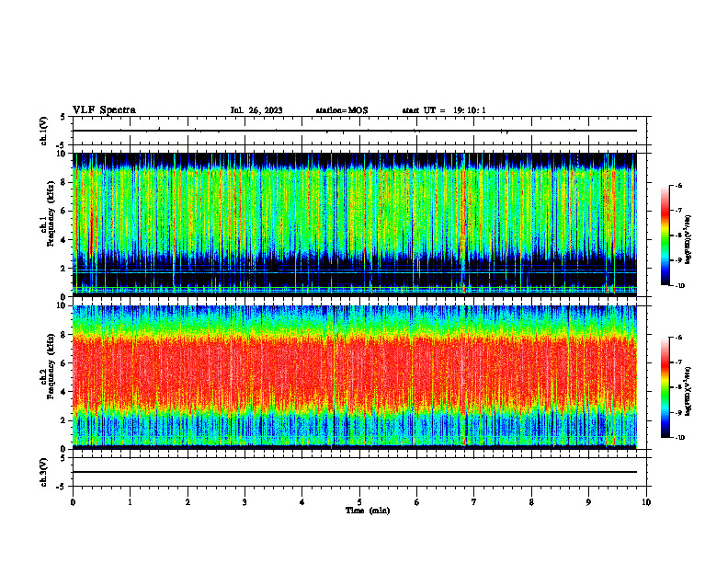Click time axis tick label "9"
Image resolution: width=728 pixels, height=563 pixels.
pos(588,502)
